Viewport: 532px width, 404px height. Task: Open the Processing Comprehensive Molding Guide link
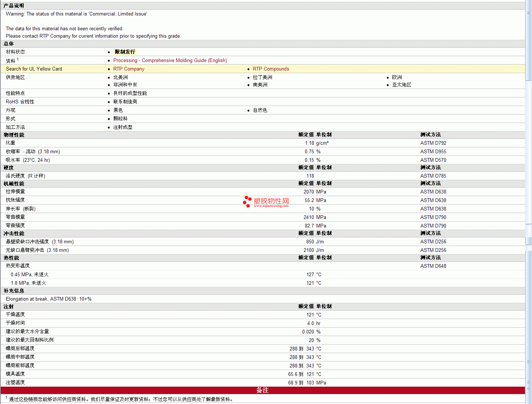[x=170, y=61]
